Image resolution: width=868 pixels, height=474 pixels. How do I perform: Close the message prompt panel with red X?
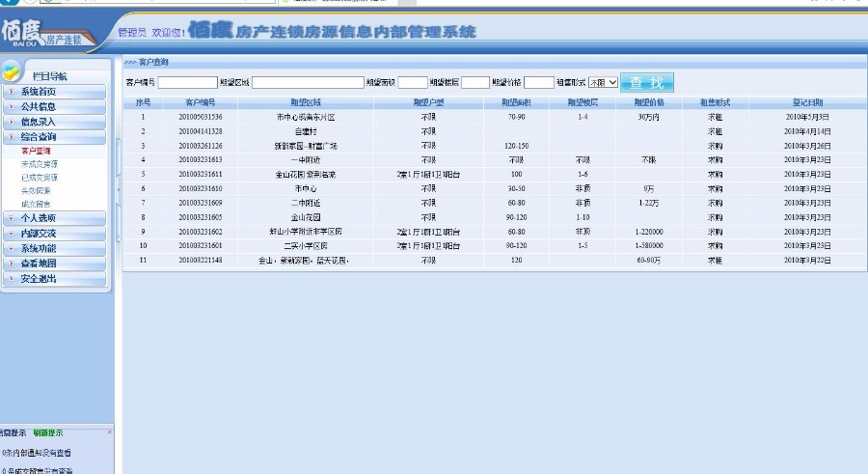click(x=110, y=432)
